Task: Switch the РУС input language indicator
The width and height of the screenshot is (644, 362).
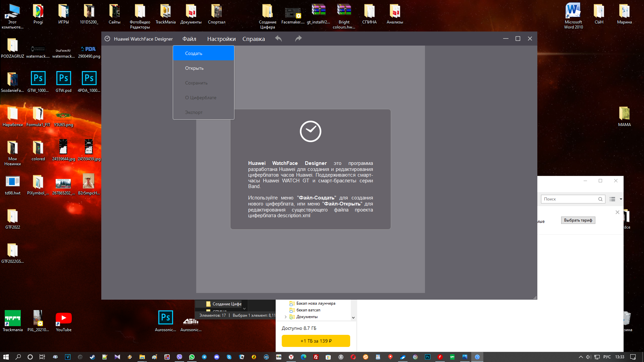Action: [607, 357]
